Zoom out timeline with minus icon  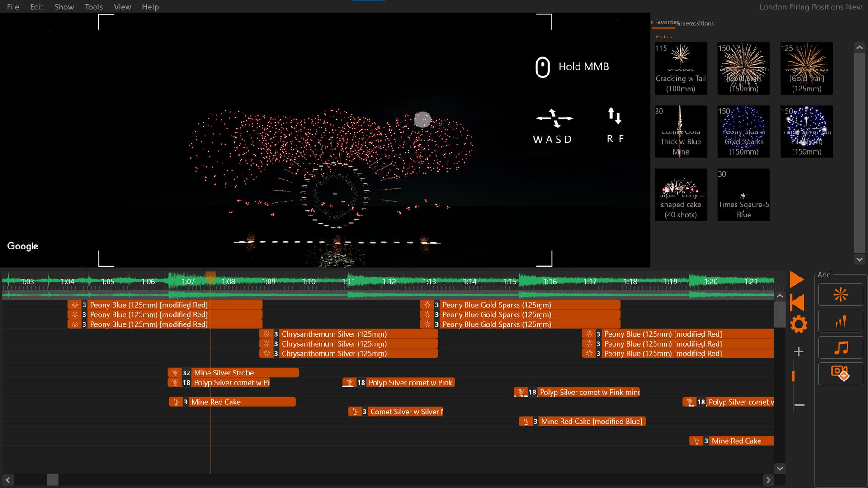coord(799,405)
